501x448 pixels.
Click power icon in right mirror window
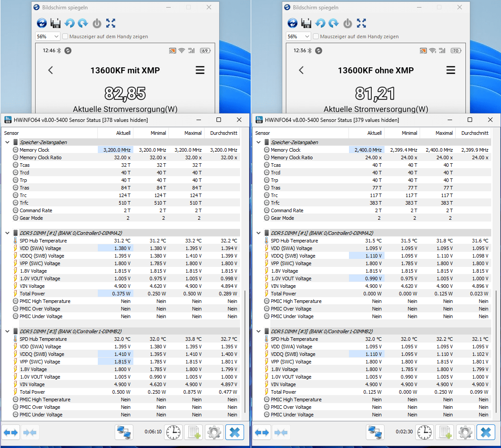pyautogui.click(x=348, y=23)
